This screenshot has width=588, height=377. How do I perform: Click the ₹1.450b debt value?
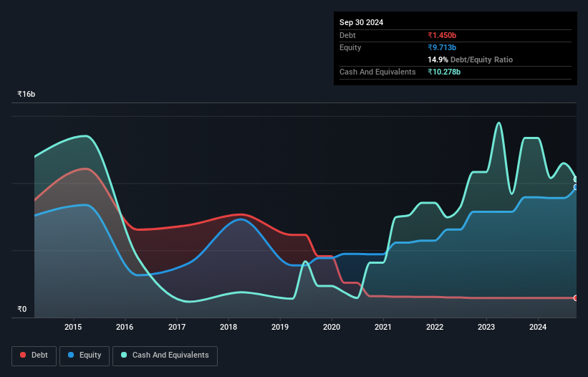[442, 35]
